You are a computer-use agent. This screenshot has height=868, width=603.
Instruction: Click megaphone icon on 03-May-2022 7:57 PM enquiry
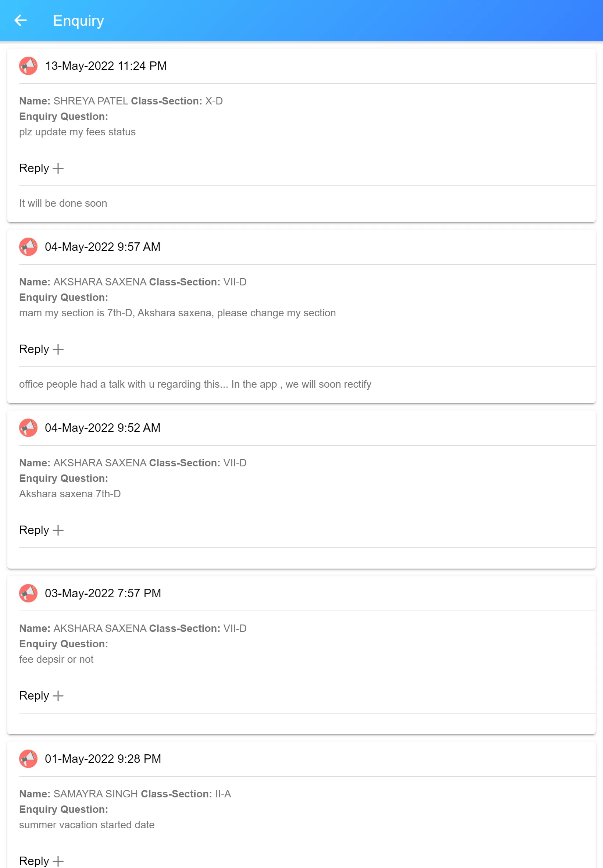pos(28,593)
